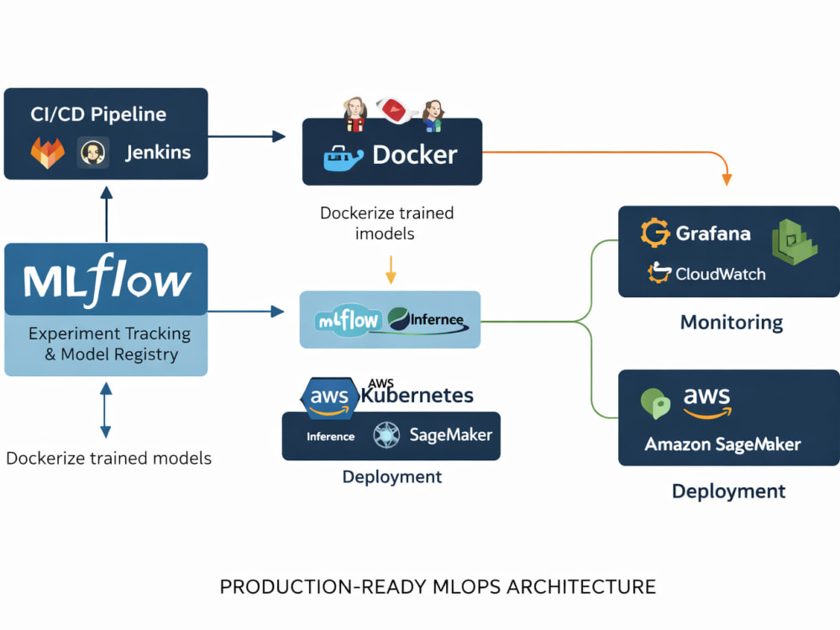Click the red play-button icon above Docker
This screenshot has width=840, height=630.
pyautogui.click(x=396, y=111)
